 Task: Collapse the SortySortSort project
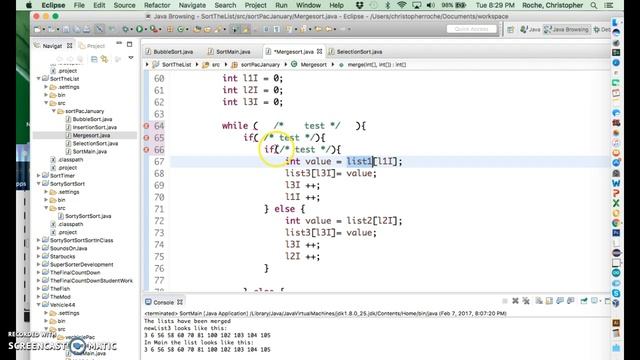[39, 183]
